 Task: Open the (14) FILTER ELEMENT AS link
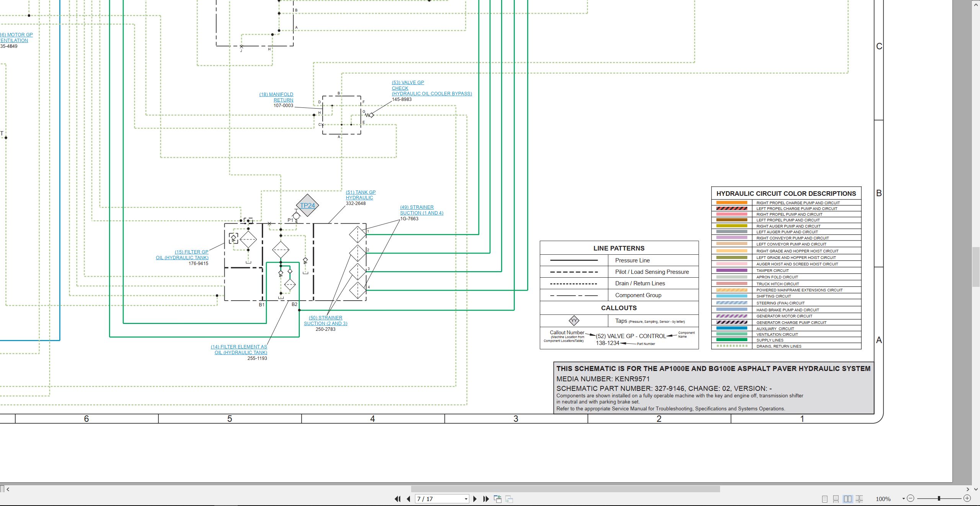(x=239, y=350)
